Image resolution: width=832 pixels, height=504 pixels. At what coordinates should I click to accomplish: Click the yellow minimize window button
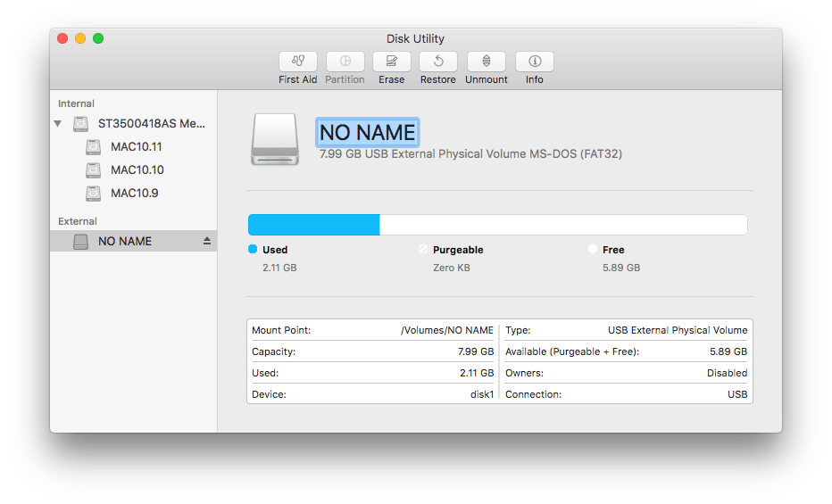click(80, 38)
